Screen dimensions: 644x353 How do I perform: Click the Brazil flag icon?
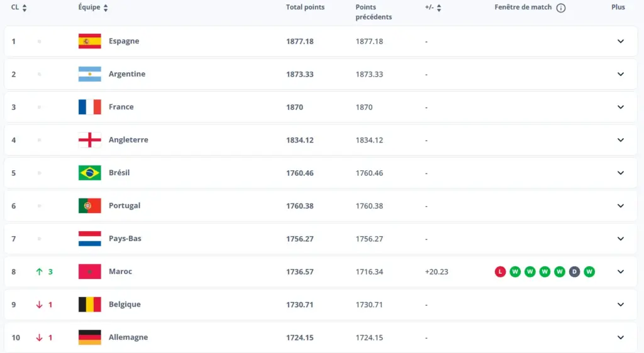[89, 173]
